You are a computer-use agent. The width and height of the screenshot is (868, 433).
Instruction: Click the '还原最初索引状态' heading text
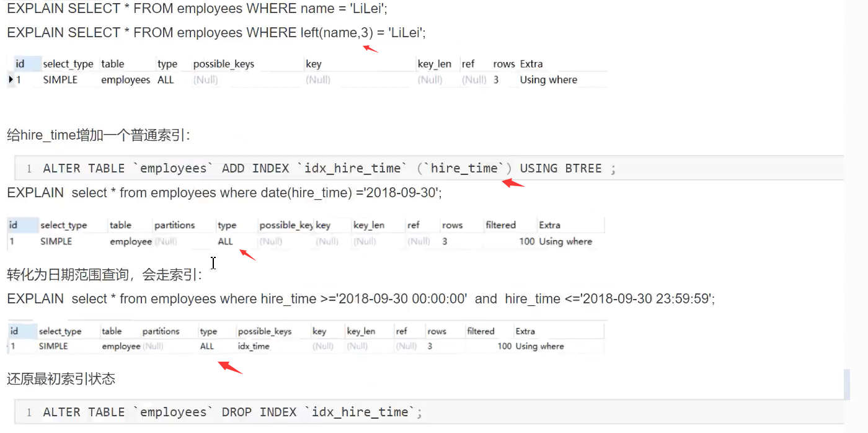click(61, 379)
